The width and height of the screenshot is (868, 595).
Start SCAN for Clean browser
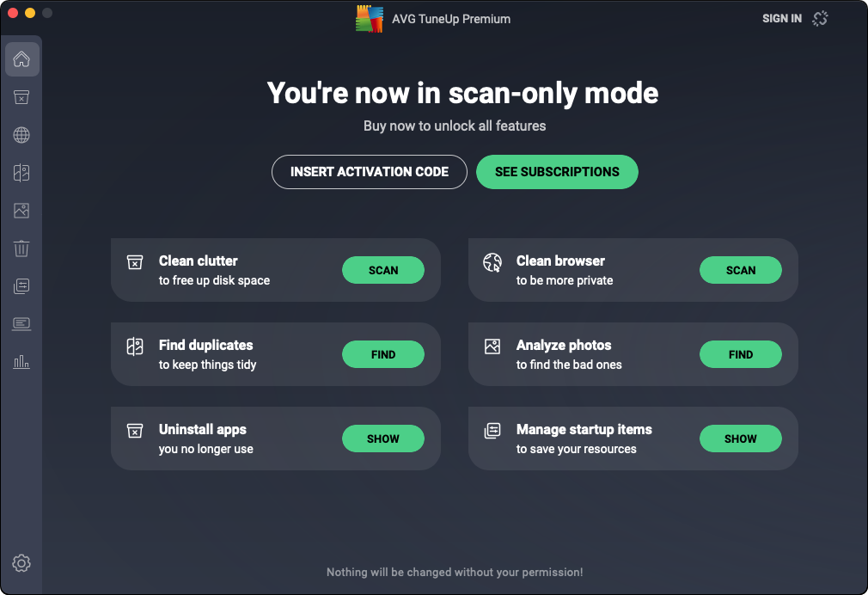tap(741, 270)
